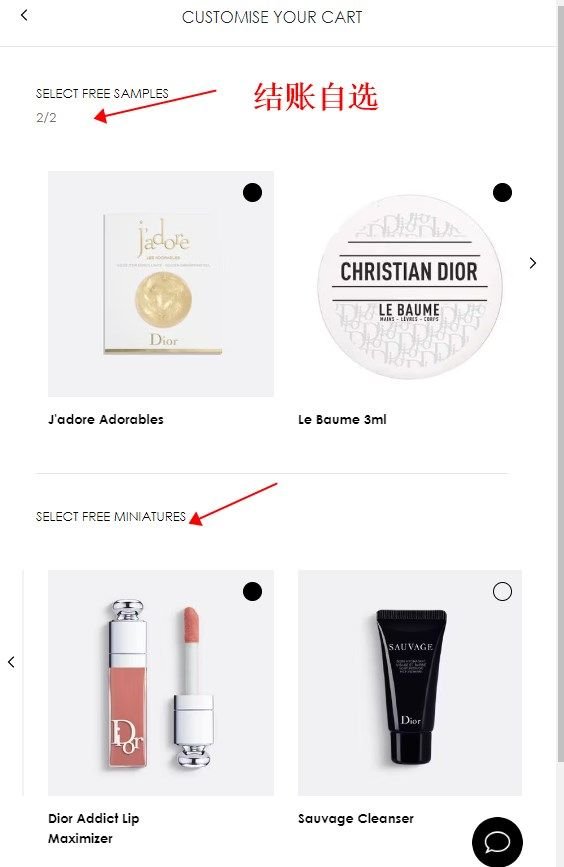This screenshot has width=564, height=867.
Task: Open Dior Addict Lip Maximizer image
Action: pyautogui.click(x=161, y=683)
